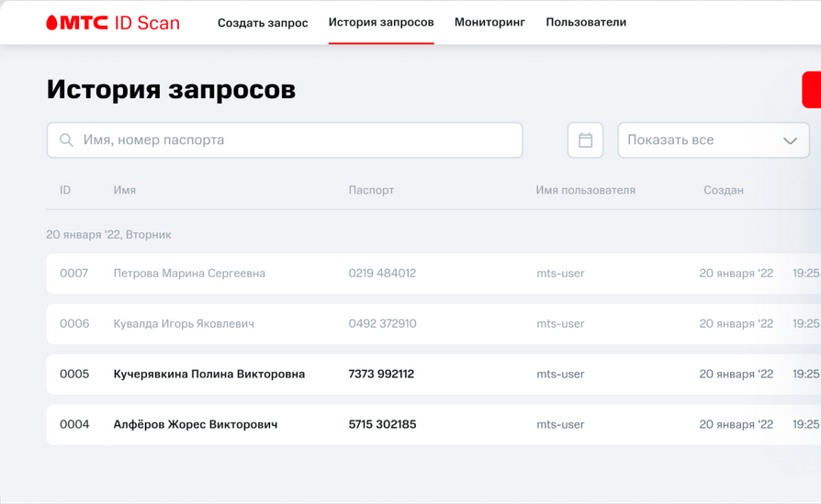Screen dimensions: 821x504
Task: Click passport number '0219 484012'
Action: pyautogui.click(x=382, y=274)
